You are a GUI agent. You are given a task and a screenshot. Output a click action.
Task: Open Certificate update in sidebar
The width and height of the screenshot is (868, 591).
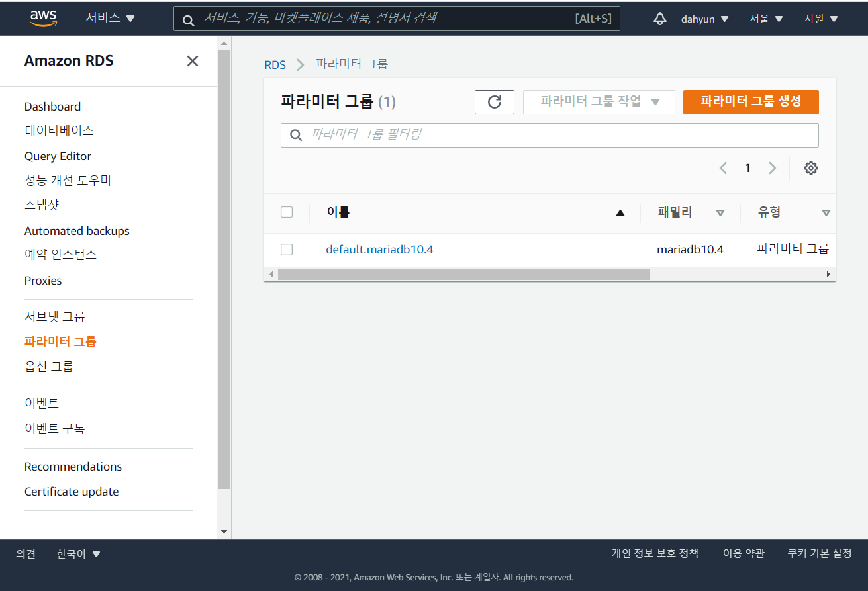(72, 492)
